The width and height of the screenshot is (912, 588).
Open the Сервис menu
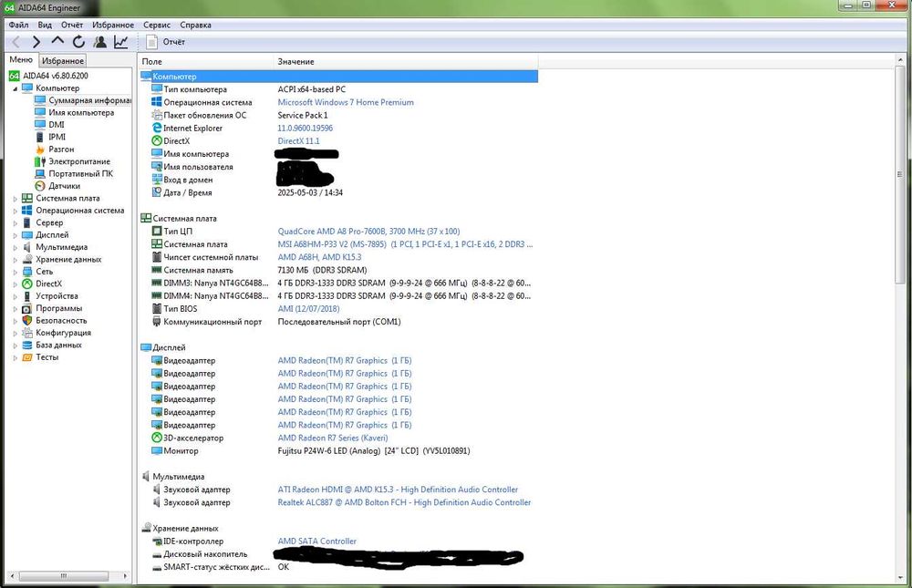click(x=157, y=25)
